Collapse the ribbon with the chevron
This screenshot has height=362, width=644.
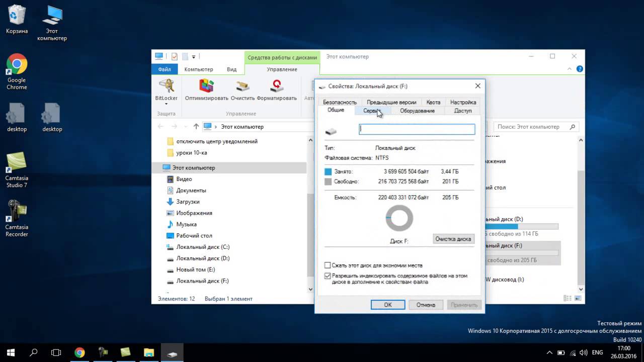click(x=570, y=69)
